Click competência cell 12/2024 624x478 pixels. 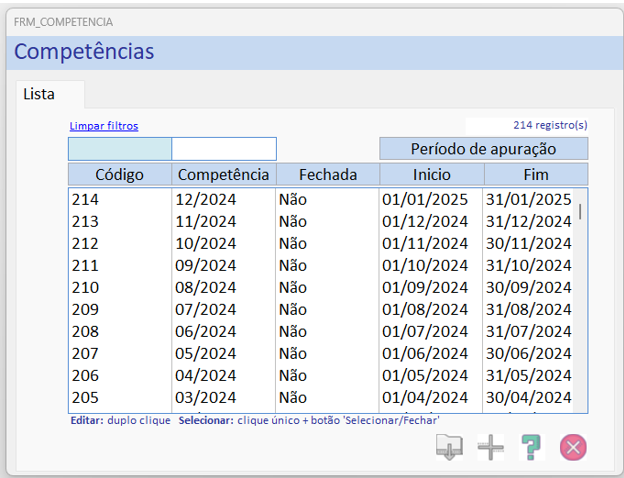[x=206, y=199]
